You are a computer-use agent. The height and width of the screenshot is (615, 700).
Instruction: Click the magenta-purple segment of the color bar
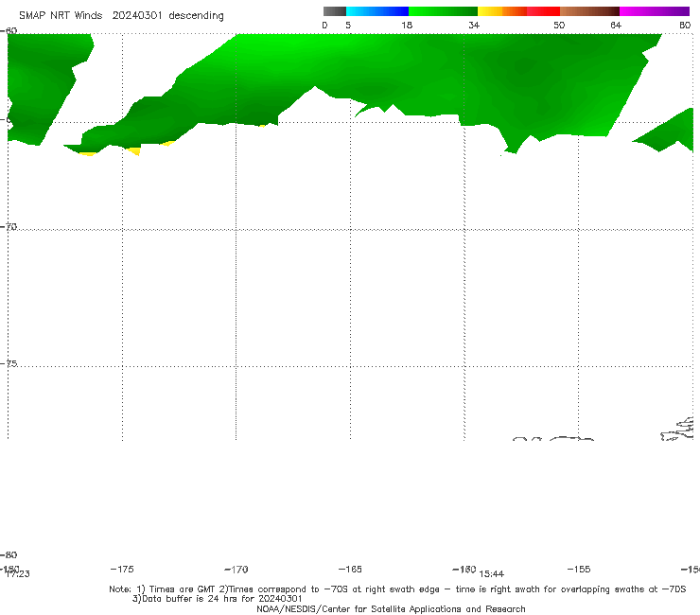click(x=654, y=11)
